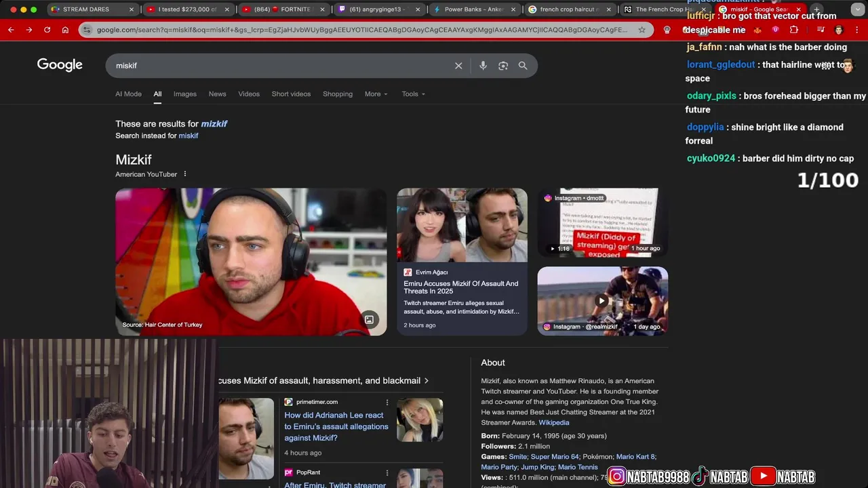Go to Google homepage via logo
This screenshot has width=868, height=488.
[x=60, y=65]
